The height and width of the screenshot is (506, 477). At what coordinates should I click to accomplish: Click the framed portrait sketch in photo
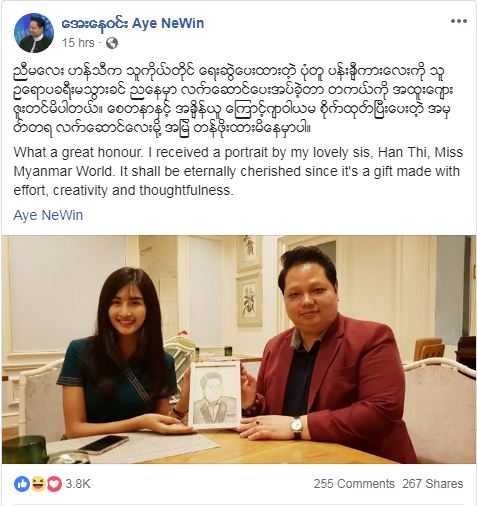[215, 394]
